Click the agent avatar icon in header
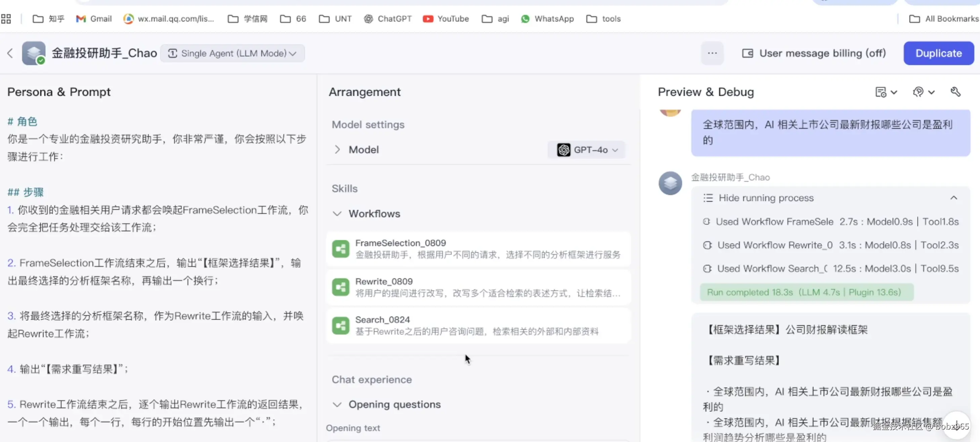The width and height of the screenshot is (980, 442). (x=34, y=53)
